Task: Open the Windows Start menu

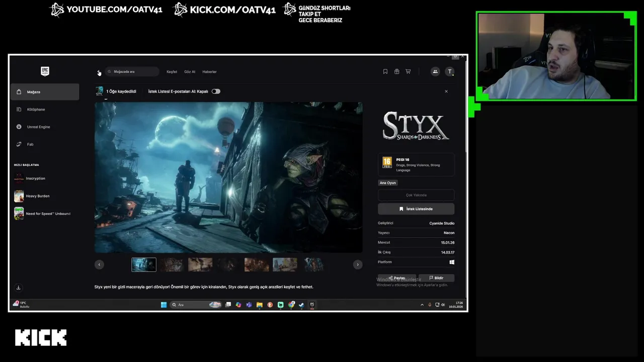Action: [164, 305]
